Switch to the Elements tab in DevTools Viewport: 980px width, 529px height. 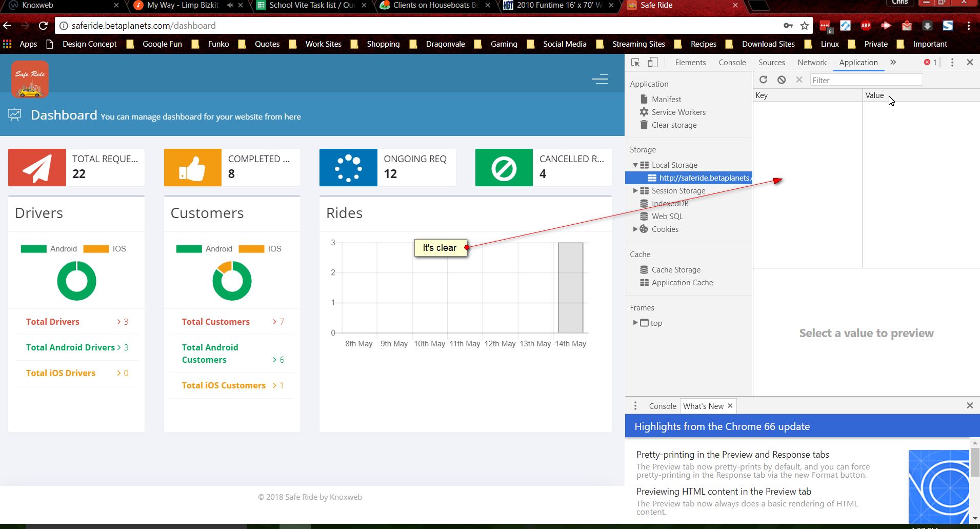[x=690, y=63]
